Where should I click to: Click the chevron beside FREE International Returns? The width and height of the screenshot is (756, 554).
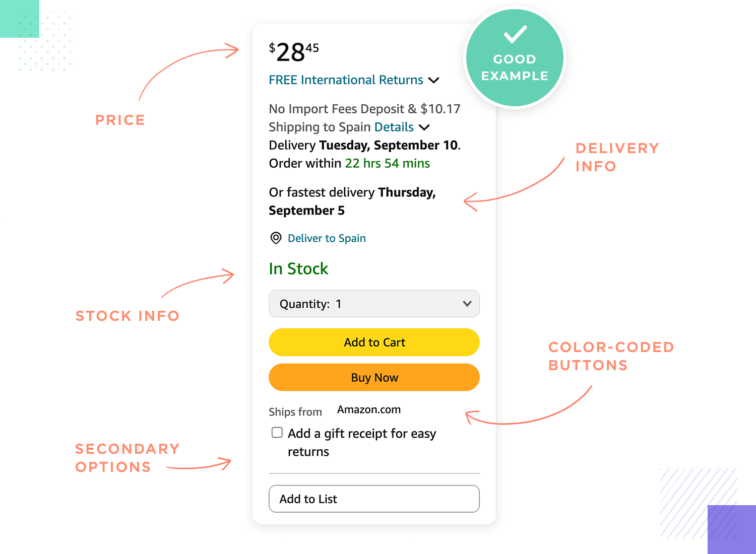(433, 80)
